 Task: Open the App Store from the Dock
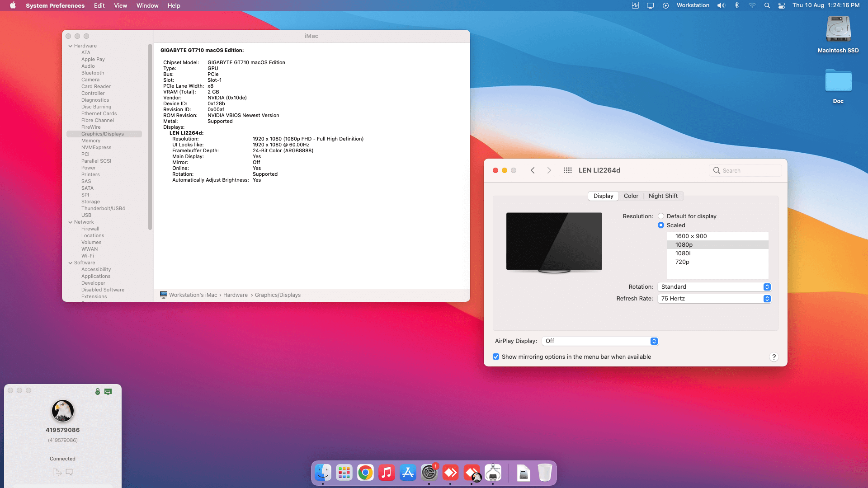pos(408,473)
